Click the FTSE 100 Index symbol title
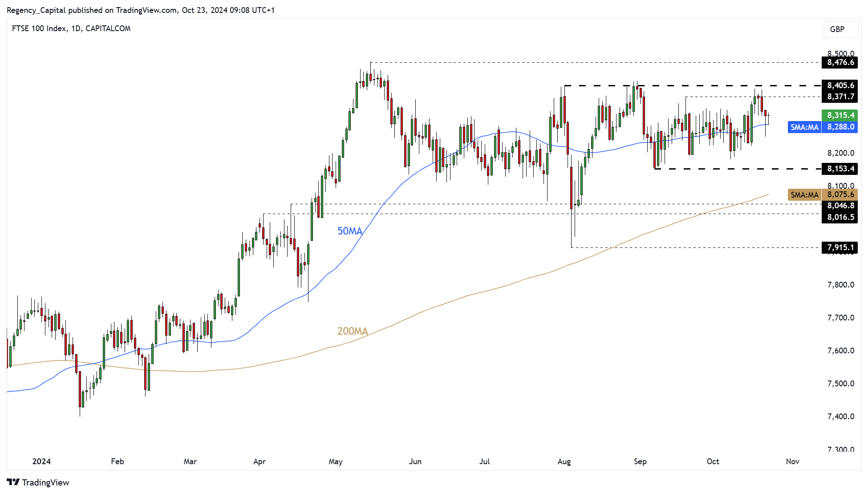Screen dimensions: 868x494 (x=39, y=28)
